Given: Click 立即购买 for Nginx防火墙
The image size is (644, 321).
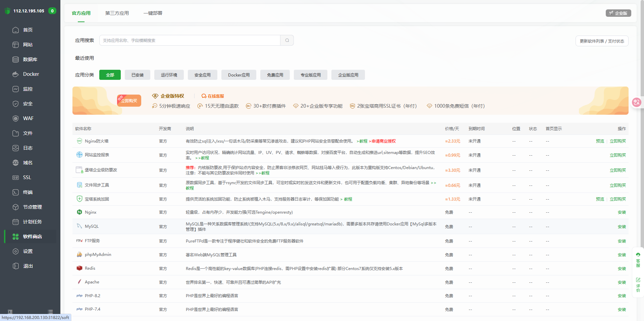Looking at the screenshot, I should (618, 141).
